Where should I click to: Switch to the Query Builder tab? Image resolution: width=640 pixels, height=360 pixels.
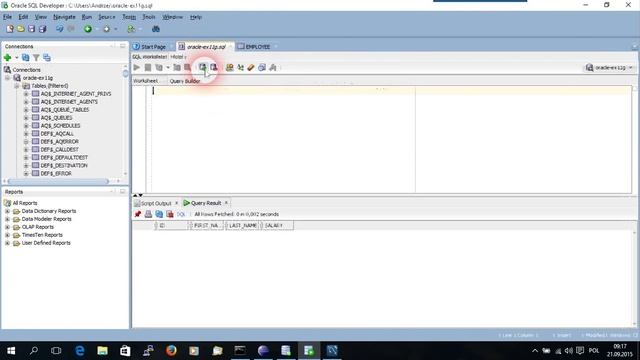pos(185,81)
